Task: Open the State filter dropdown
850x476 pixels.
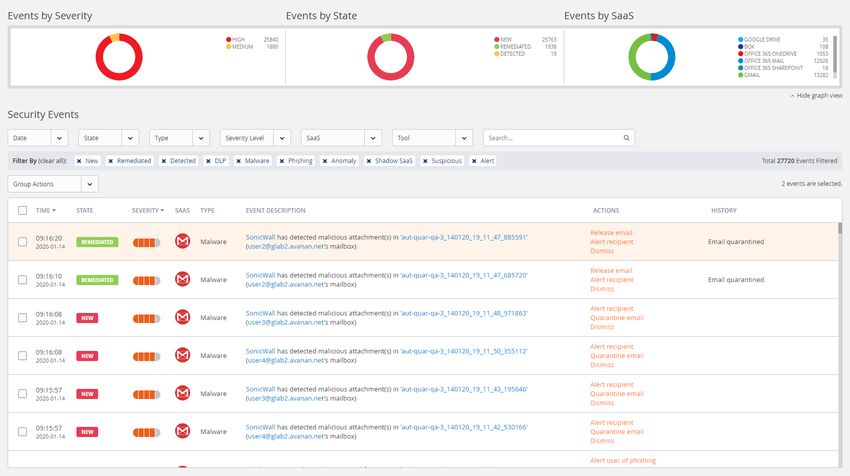Action: click(x=108, y=138)
